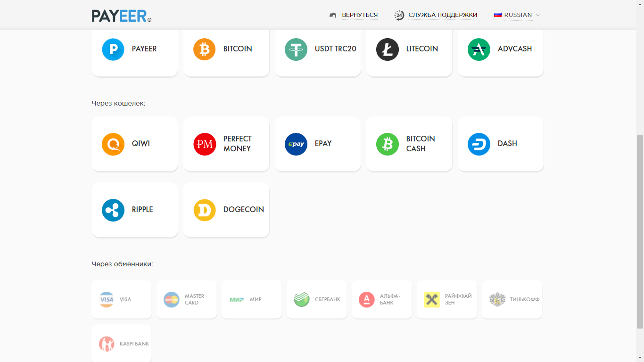Open the RUSSIAN language dropdown
The image size is (644, 362).
click(518, 15)
